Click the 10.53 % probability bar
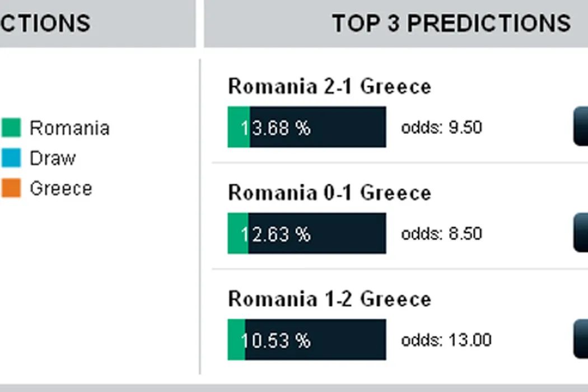Viewport: 588px width, 392px height. point(307,340)
